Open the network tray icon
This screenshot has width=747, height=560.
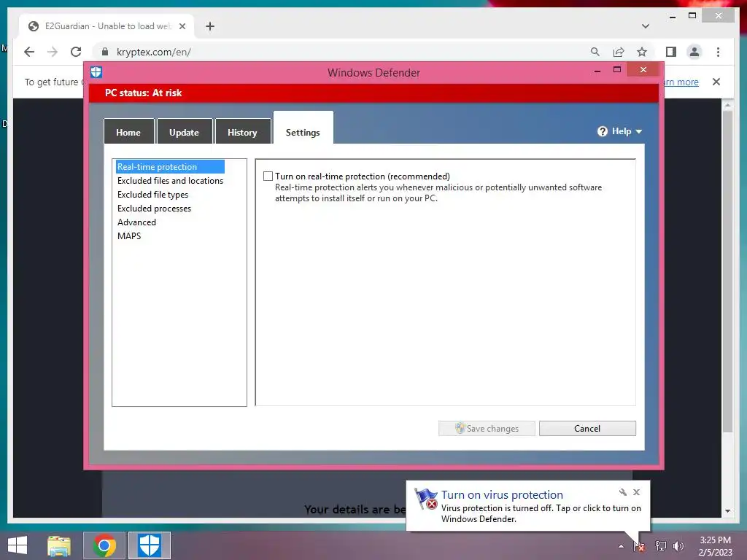(660, 546)
